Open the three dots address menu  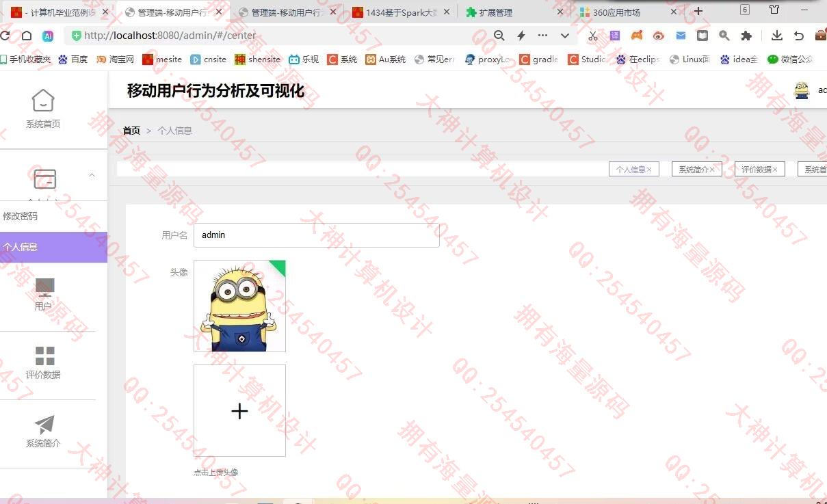tap(542, 36)
